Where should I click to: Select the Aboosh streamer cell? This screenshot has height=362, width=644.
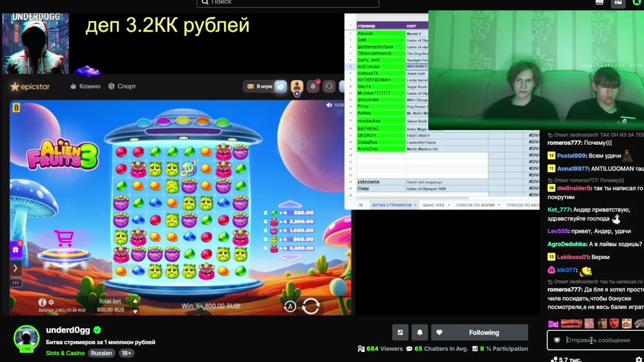coord(381,33)
